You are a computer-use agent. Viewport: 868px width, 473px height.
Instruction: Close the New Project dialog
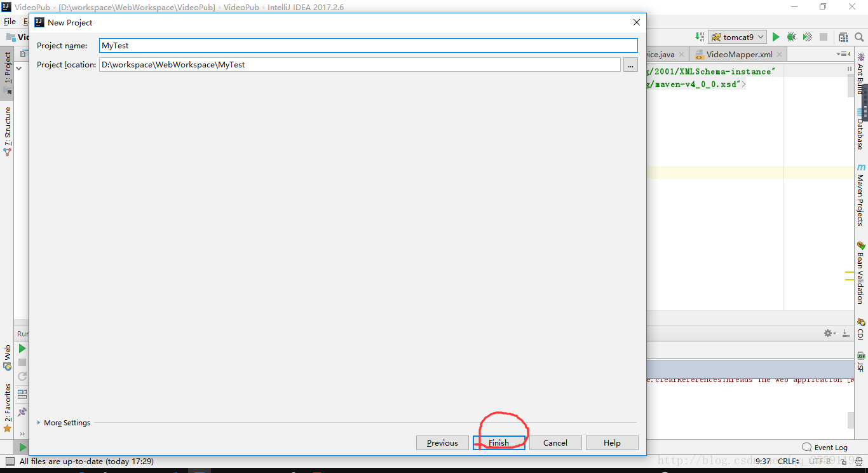pyautogui.click(x=637, y=22)
